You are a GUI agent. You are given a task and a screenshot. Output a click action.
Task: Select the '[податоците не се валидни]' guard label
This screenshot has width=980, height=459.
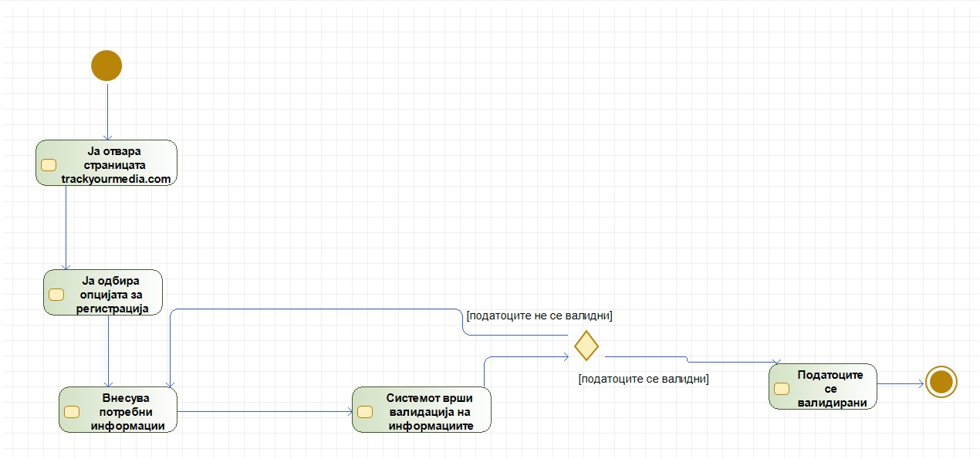(539, 316)
